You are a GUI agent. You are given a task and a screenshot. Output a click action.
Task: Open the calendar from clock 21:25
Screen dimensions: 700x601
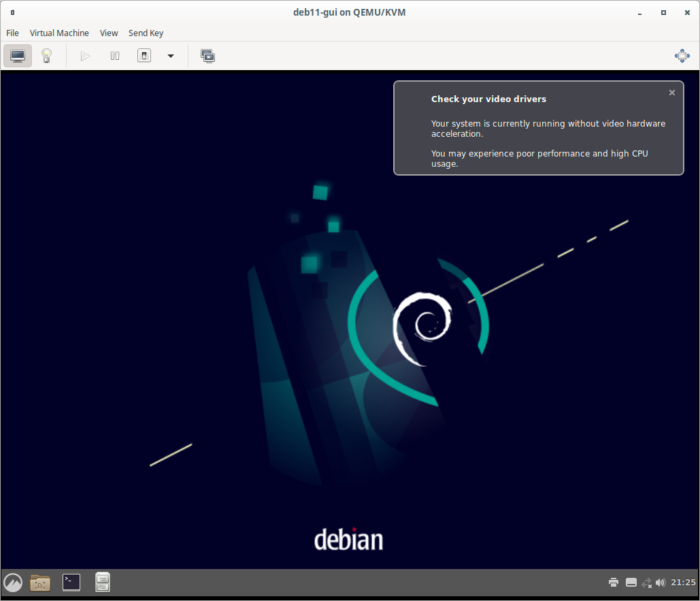683,582
